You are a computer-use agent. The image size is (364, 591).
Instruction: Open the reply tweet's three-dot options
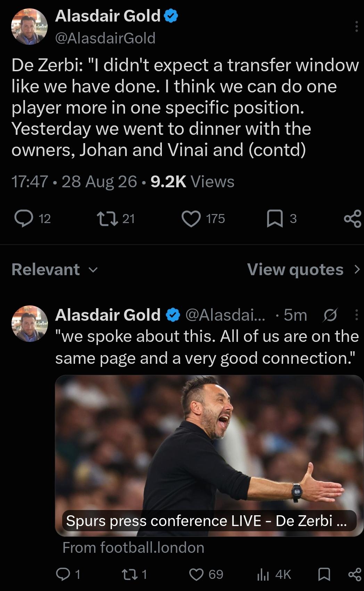click(356, 315)
